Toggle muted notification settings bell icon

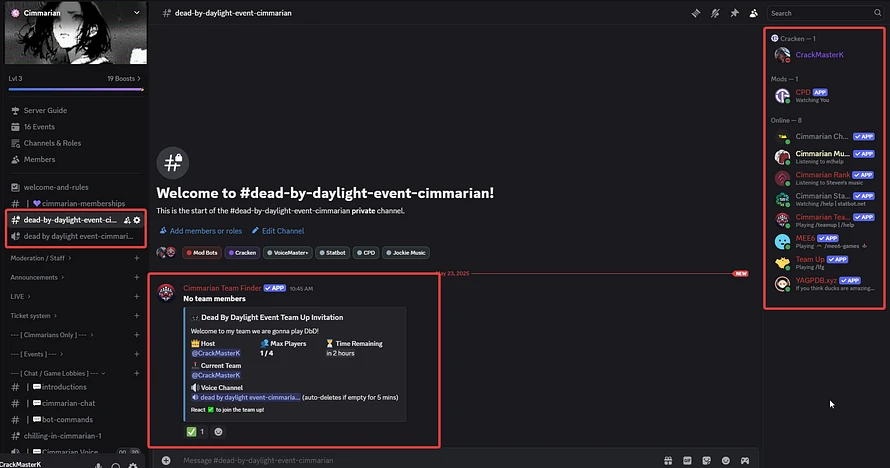click(x=715, y=13)
